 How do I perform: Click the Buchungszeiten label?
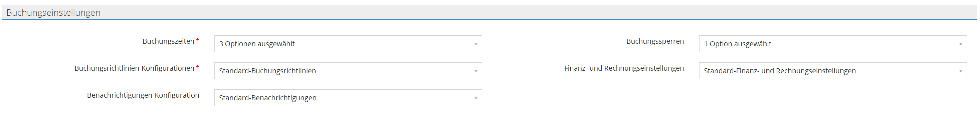tap(168, 41)
